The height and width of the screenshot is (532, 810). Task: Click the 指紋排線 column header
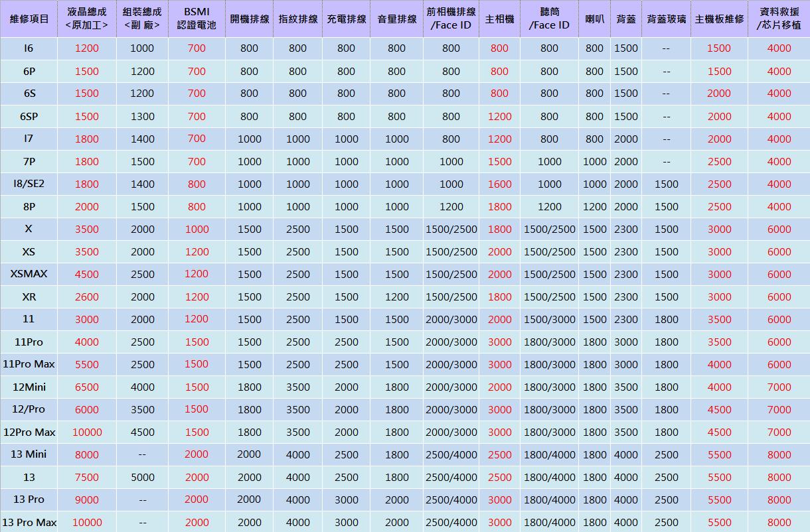tap(297, 19)
